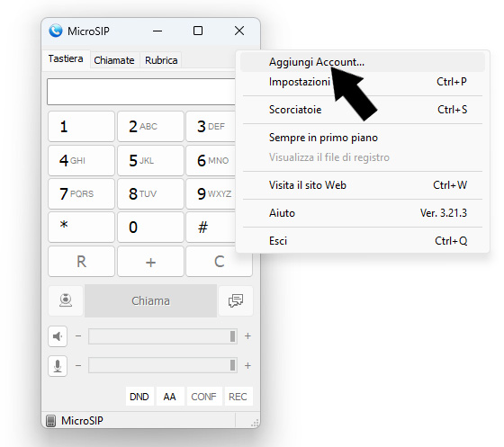Screen dimensions: 504x447
Task: Dial digit 0 on keypad
Action: tap(151, 227)
